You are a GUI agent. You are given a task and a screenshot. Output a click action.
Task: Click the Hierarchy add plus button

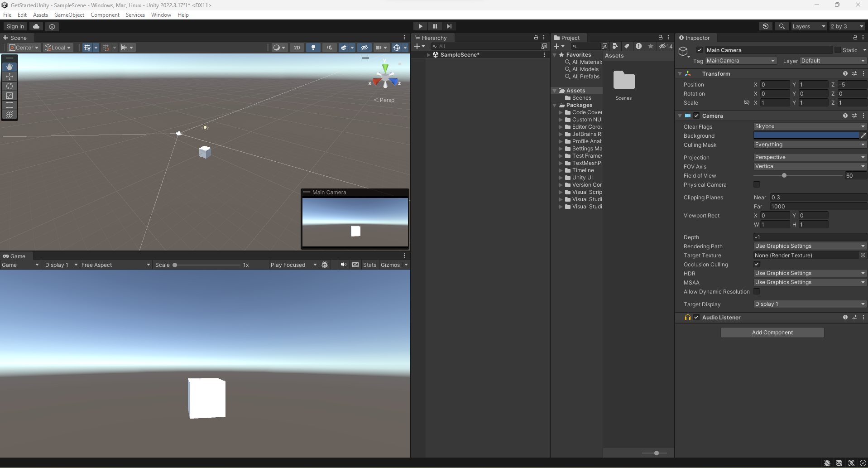tap(420, 46)
